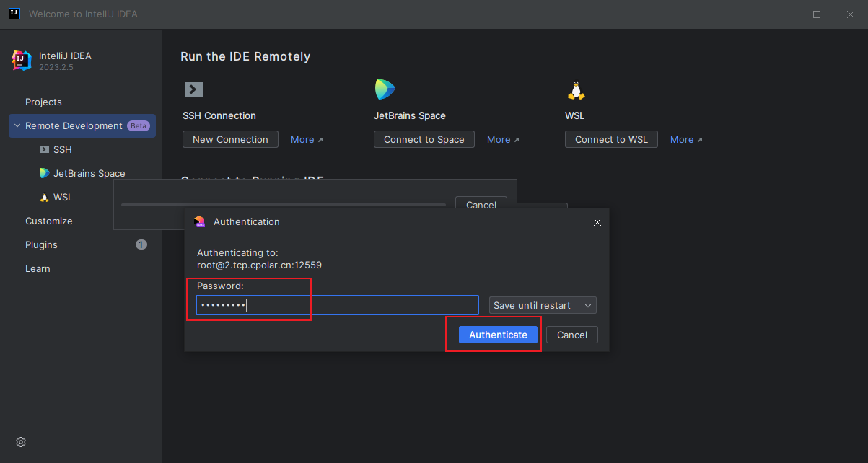Click the Connect to WSL button
The height and width of the screenshot is (463, 868).
pyautogui.click(x=611, y=139)
